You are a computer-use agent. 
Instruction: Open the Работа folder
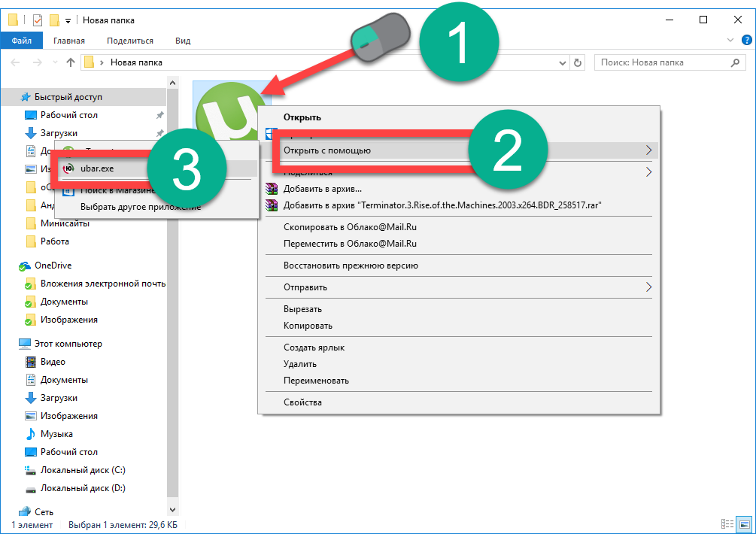coord(54,241)
